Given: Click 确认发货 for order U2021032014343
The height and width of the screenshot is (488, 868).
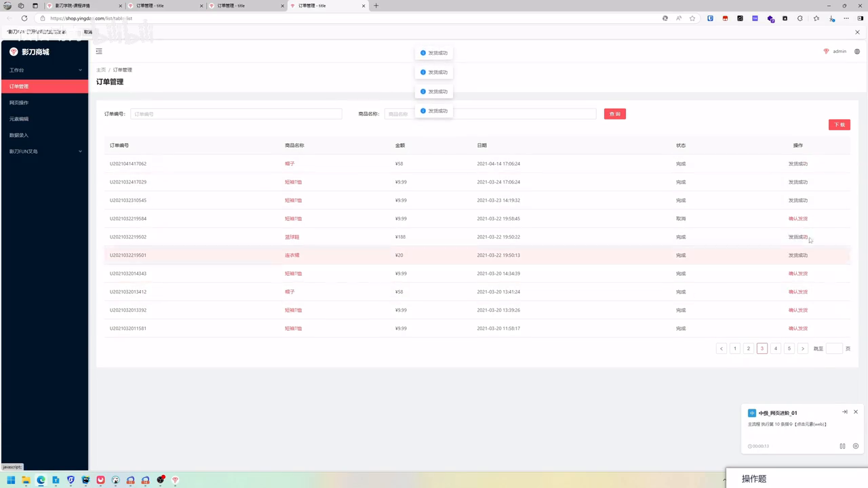Looking at the screenshot, I should pos(798,273).
